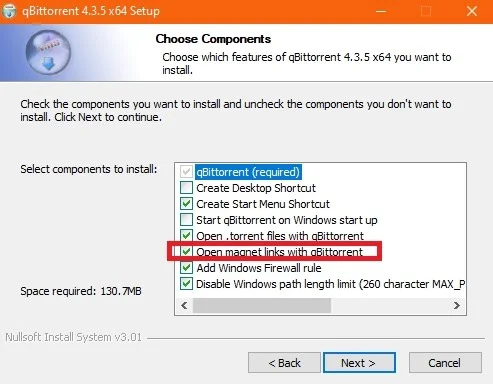The width and height of the screenshot is (493, 384).
Task: Enable Create Desktop Shortcut checkbox
Action: click(x=186, y=188)
